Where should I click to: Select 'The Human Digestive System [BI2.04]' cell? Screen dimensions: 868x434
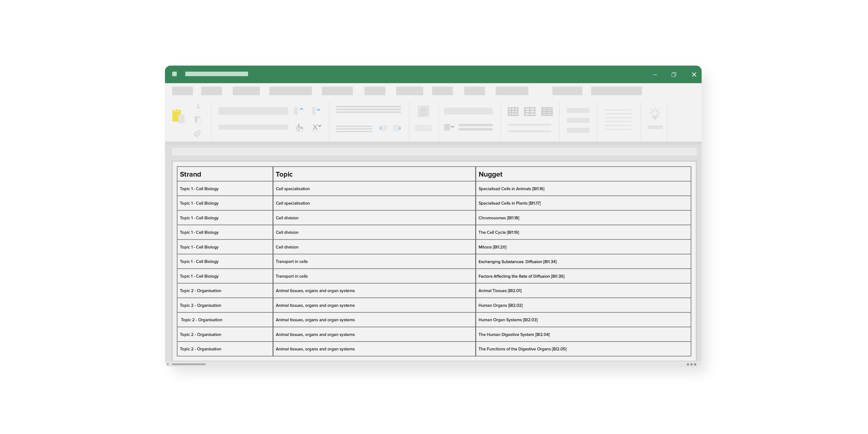click(x=583, y=334)
